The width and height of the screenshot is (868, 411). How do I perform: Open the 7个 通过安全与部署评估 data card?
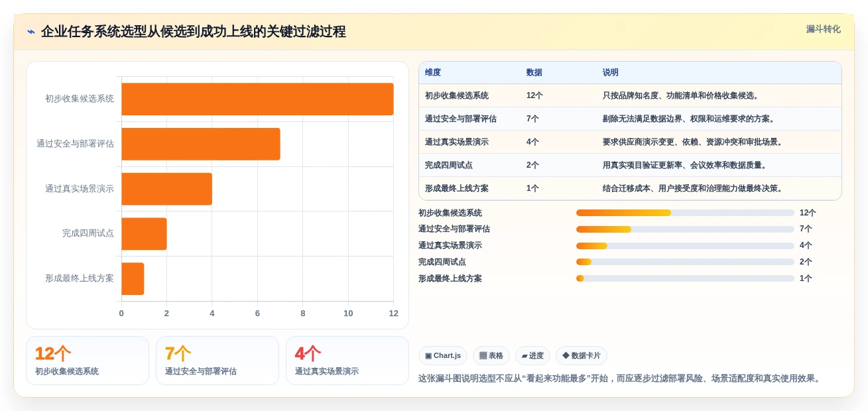click(x=217, y=361)
